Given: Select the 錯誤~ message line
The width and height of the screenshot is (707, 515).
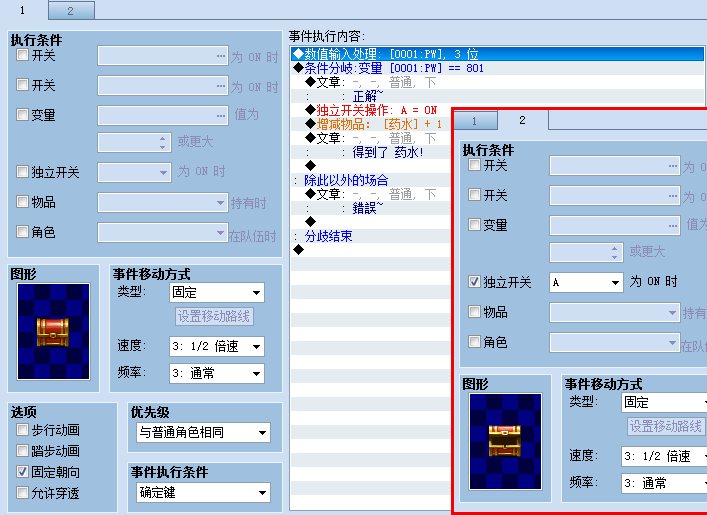Looking at the screenshot, I should 372,208.
